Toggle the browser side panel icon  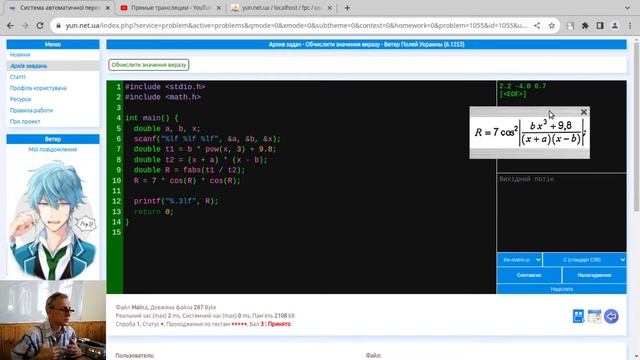tap(600, 25)
